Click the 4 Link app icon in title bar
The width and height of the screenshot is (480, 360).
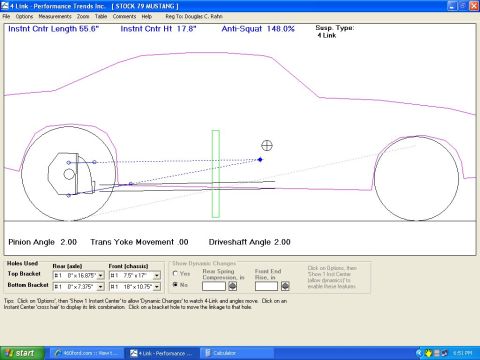(x=5, y=6)
